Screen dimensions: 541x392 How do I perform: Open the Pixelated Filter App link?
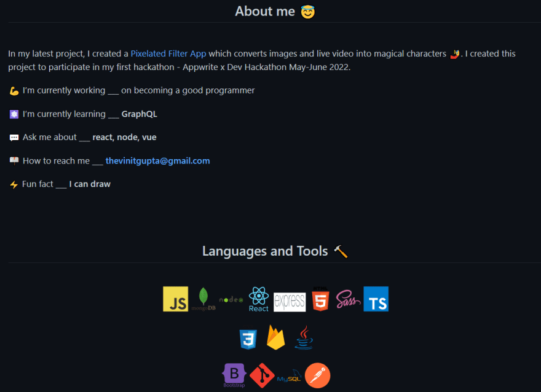[168, 53]
